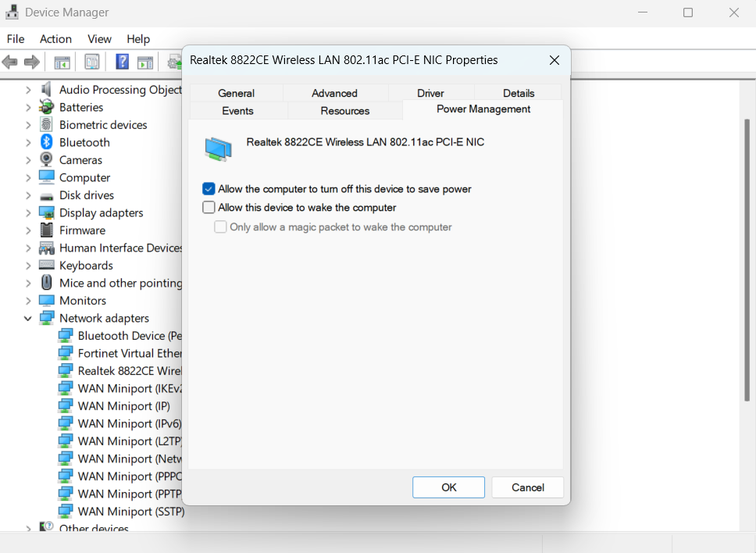
Task: Select the Network adapters category icon
Action: pos(46,318)
